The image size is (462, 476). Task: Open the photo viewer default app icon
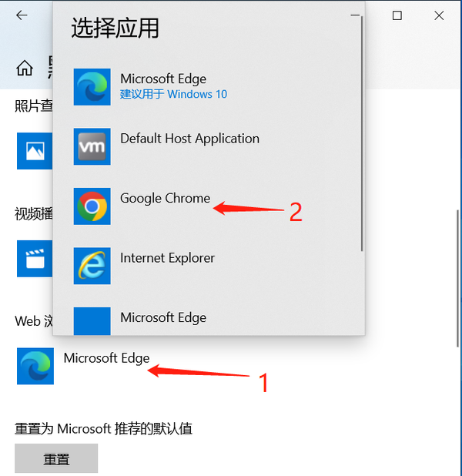[35, 151]
